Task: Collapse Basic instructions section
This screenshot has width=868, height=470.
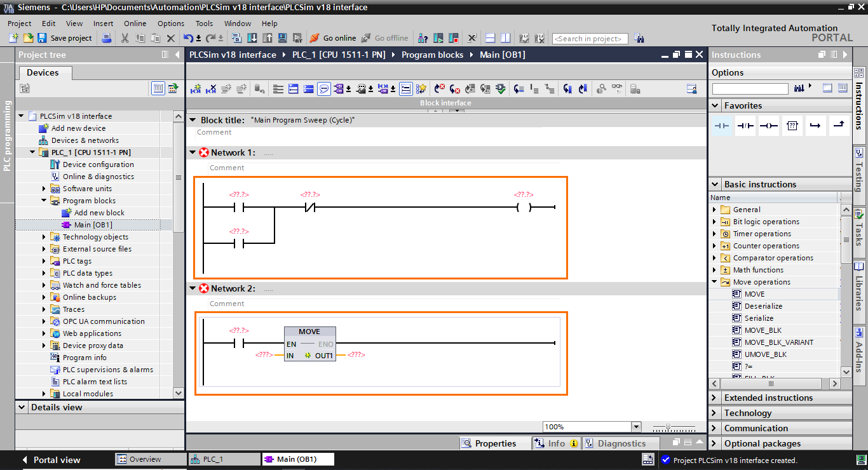Action: tap(716, 184)
